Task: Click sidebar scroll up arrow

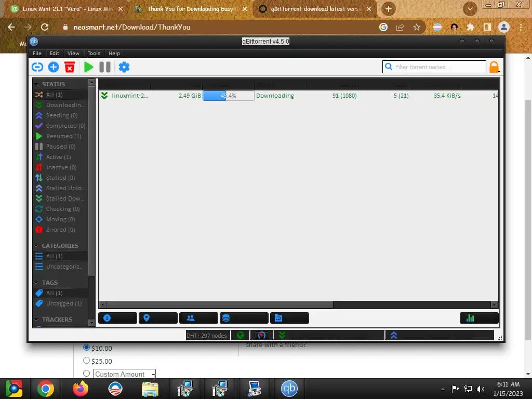Action: (x=91, y=83)
